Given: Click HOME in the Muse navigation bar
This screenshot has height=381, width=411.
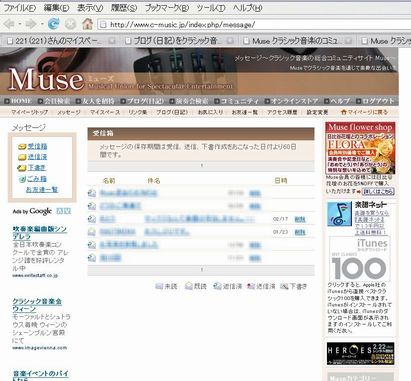Looking at the screenshot, I should (19, 101).
